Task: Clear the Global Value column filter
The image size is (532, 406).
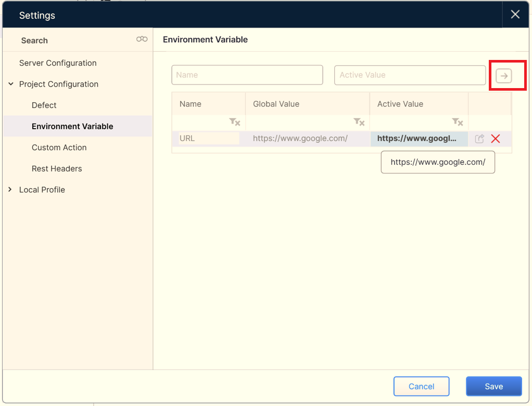Action: coord(359,122)
